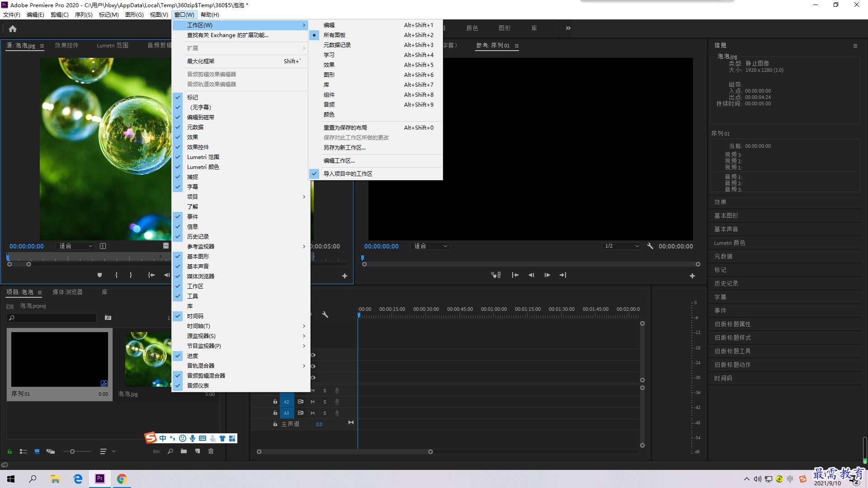Mute audio track A2
Screen dimensions: 868x488
pyautogui.click(x=312, y=402)
